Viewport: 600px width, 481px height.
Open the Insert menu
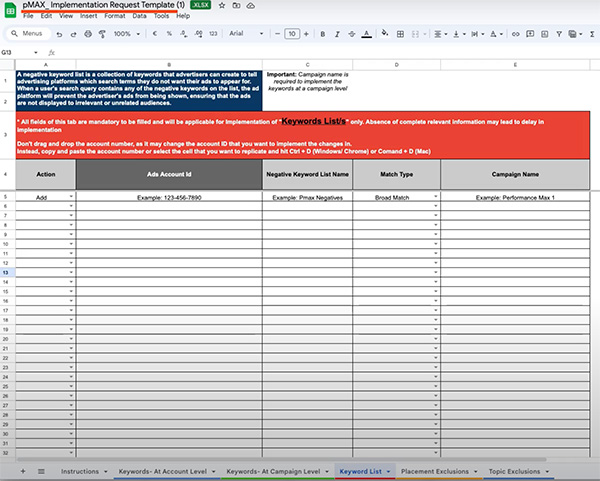click(x=88, y=16)
